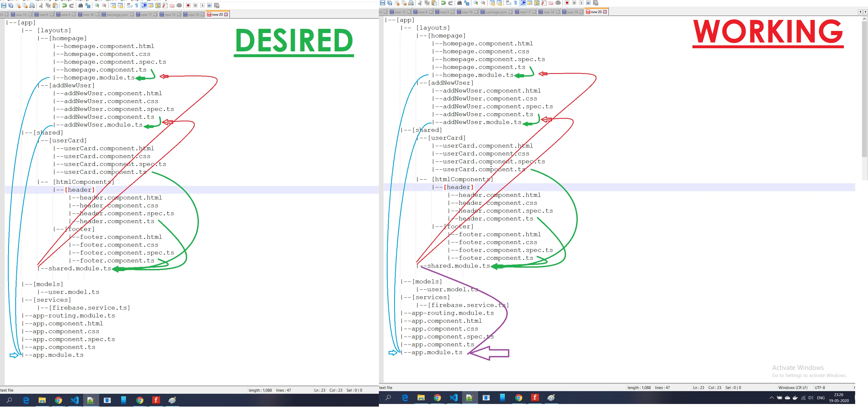Screen dimensions: 868x410
Task: Open Visual Studio Code from the right taskbar
Action: coord(453,398)
